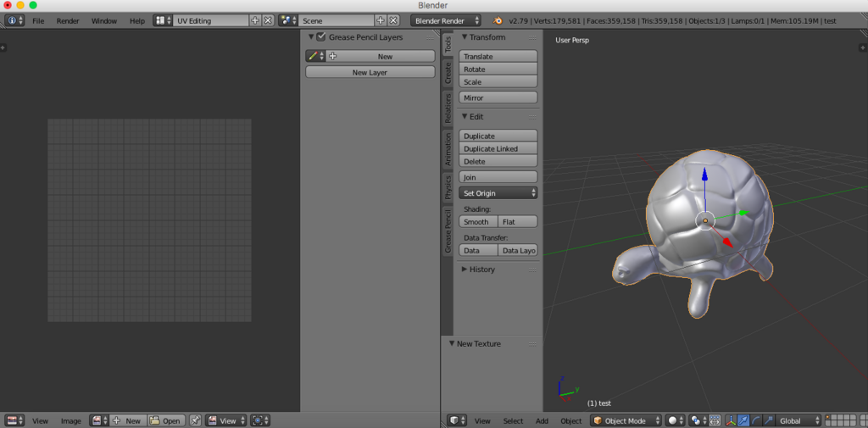Toggle Grease Pencil Layers checkbox

point(320,37)
